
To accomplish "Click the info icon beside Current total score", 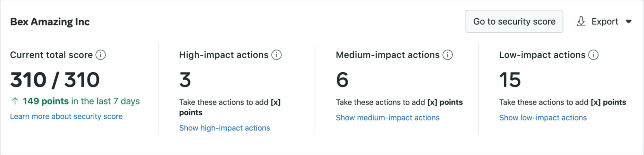I will click(x=101, y=55).
